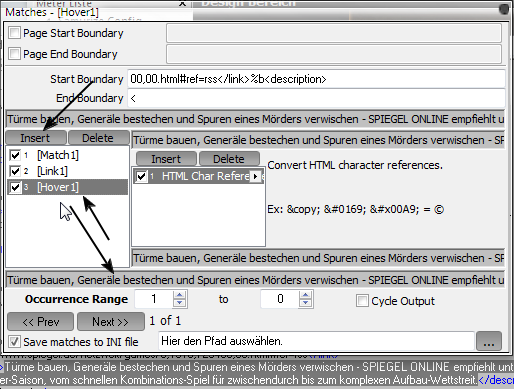Decrease the Occurrence Range start value
Screen dimensions: 514x389
pyautogui.click(x=180, y=303)
